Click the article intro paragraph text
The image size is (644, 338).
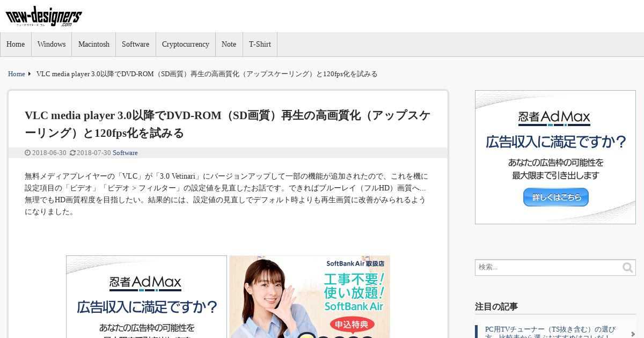226,194
